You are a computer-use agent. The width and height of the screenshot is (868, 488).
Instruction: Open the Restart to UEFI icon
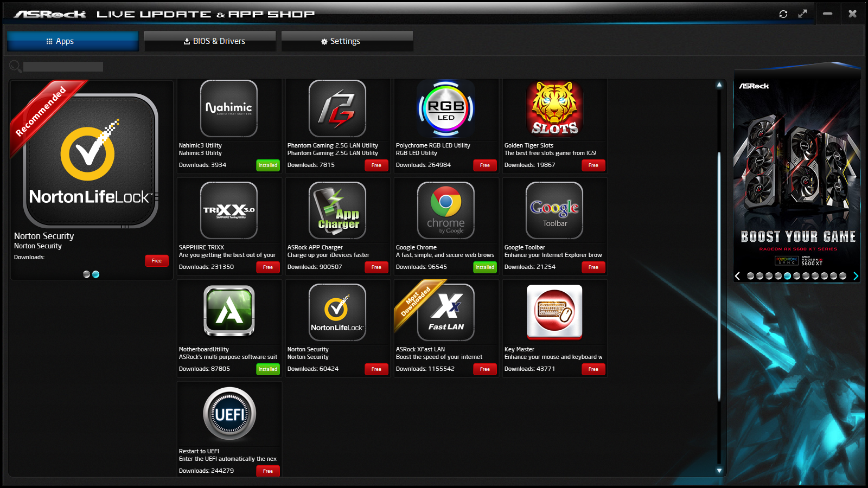pyautogui.click(x=229, y=414)
